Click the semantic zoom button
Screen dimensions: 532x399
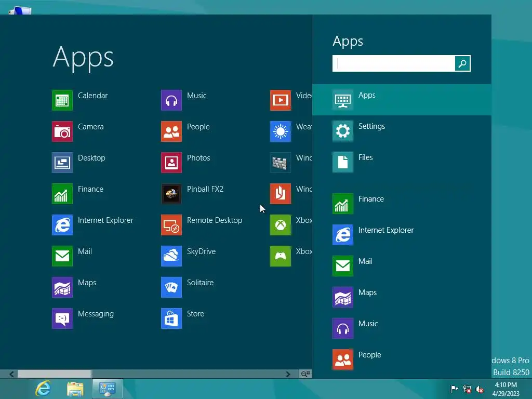click(305, 374)
